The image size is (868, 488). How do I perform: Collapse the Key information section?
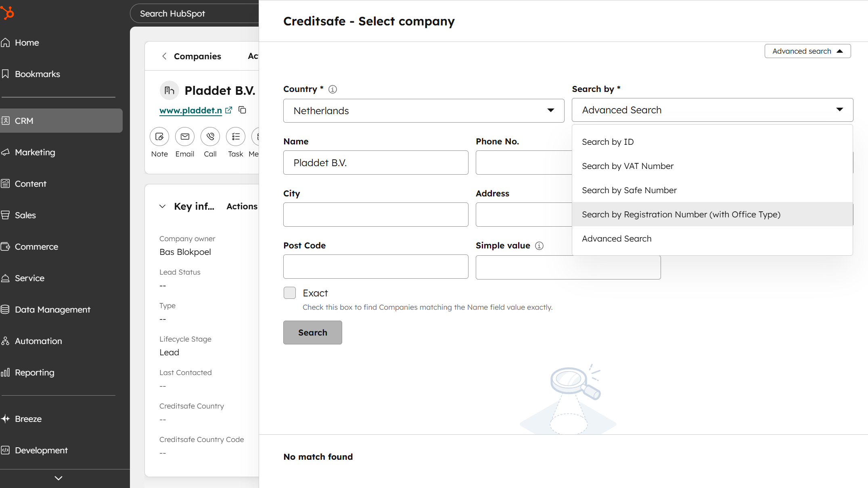click(162, 206)
